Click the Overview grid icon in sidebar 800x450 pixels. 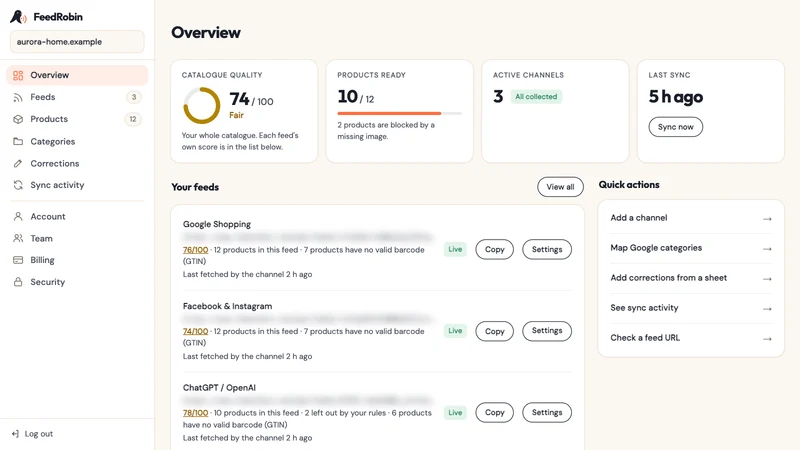click(18, 76)
